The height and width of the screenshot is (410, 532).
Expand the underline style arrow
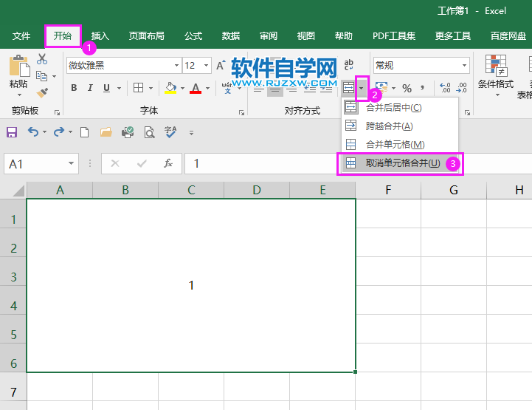click(x=119, y=89)
